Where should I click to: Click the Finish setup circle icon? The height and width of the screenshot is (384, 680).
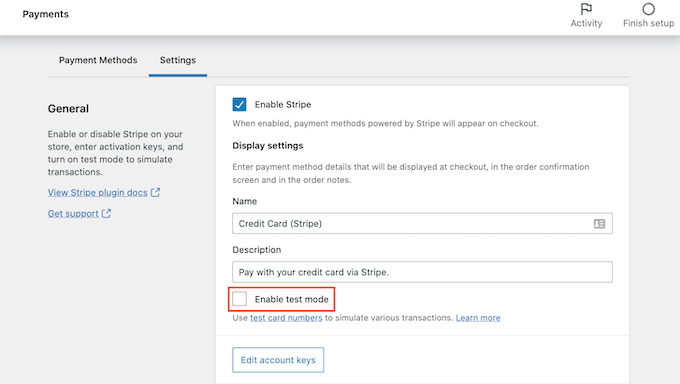point(648,9)
